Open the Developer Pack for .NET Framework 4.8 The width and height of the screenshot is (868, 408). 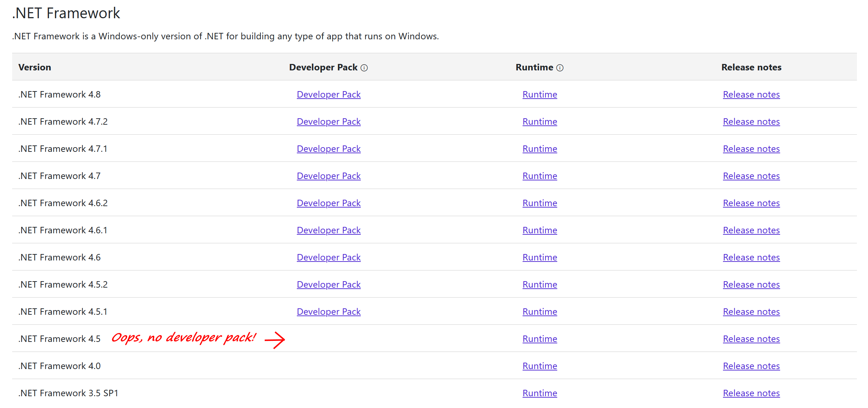pyautogui.click(x=328, y=94)
